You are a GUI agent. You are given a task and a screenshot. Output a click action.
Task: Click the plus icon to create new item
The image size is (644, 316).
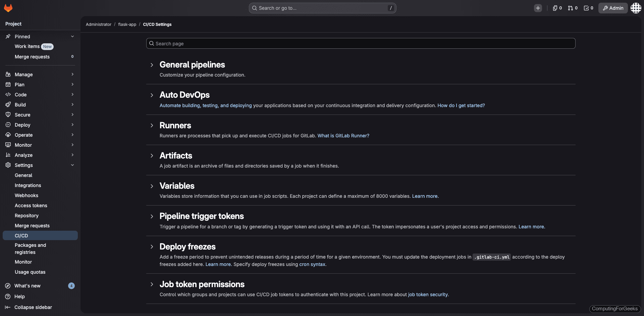[x=538, y=8]
